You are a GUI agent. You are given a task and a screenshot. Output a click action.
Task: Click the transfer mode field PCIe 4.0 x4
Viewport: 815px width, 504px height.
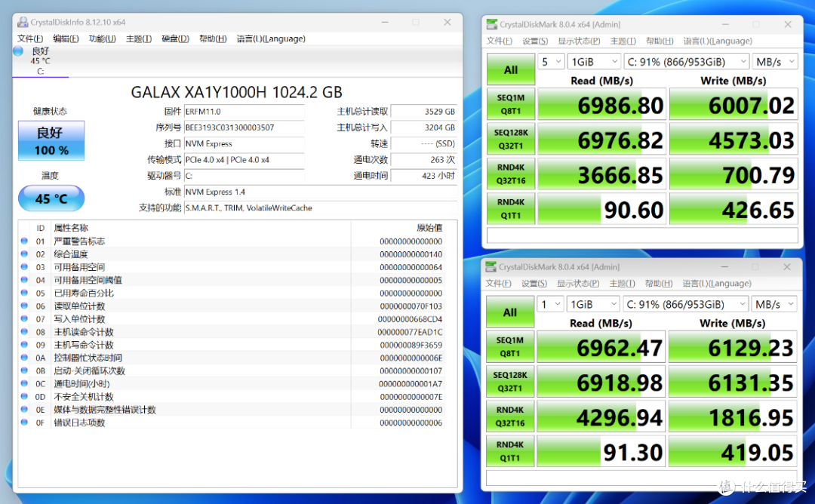tap(244, 160)
